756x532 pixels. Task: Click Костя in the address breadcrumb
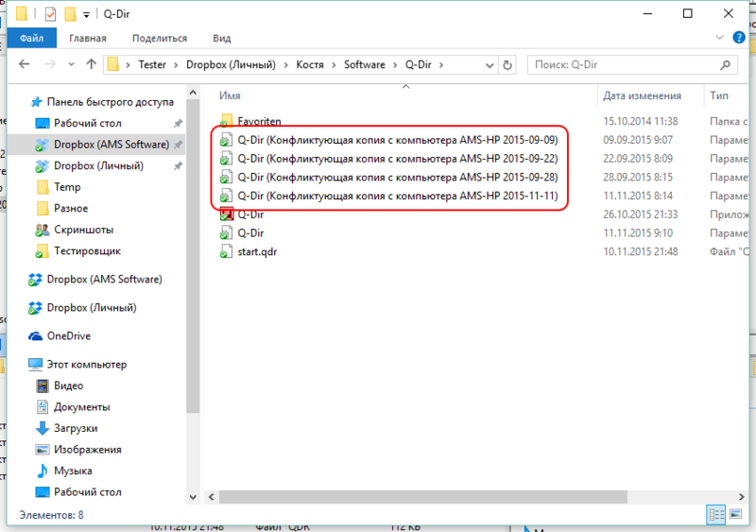pyautogui.click(x=310, y=64)
